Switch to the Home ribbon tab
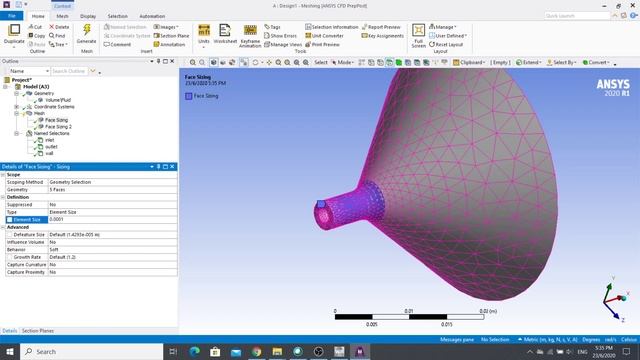Screen dimensions: 640x360 [x=38, y=16]
